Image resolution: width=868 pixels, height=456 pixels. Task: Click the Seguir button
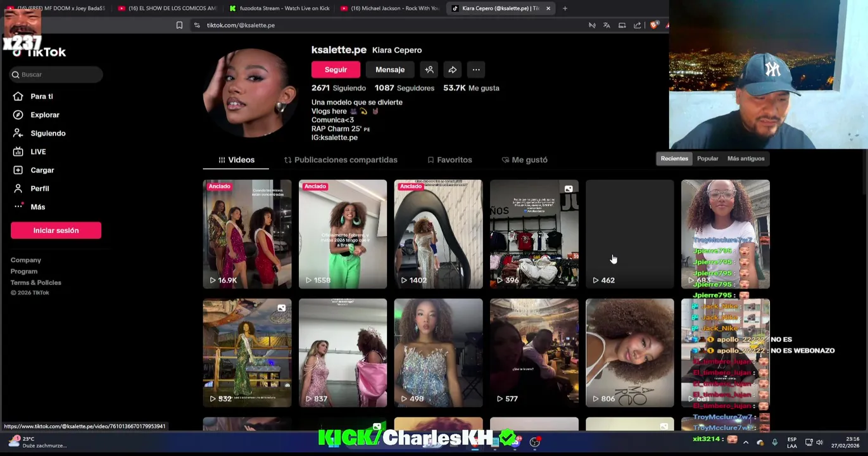click(336, 70)
